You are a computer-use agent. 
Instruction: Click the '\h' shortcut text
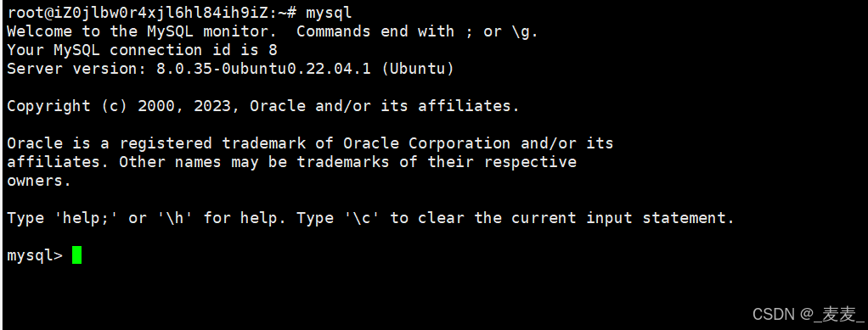coord(175,218)
